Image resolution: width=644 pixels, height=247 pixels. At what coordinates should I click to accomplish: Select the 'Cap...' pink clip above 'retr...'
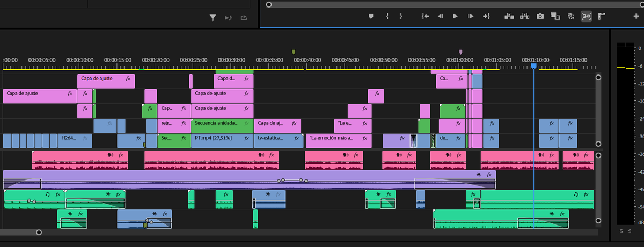174,111
